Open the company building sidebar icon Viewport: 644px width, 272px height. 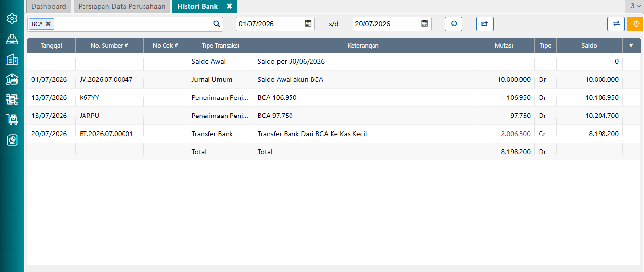(x=12, y=59)
